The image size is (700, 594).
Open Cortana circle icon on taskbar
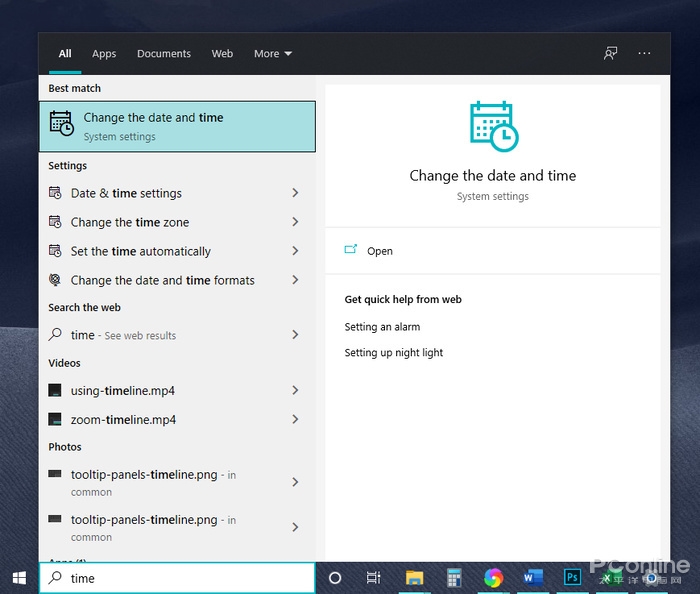[335, 578]
